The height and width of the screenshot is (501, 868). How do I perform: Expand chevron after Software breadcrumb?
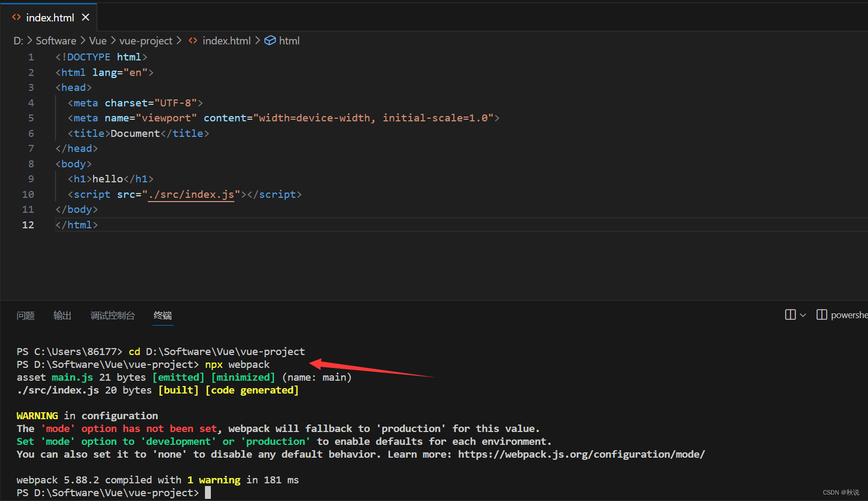83,41
